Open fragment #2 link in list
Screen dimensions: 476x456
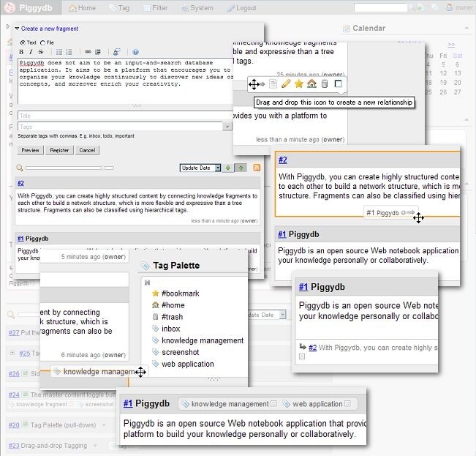pyautogui.click(x=20, y=183)
